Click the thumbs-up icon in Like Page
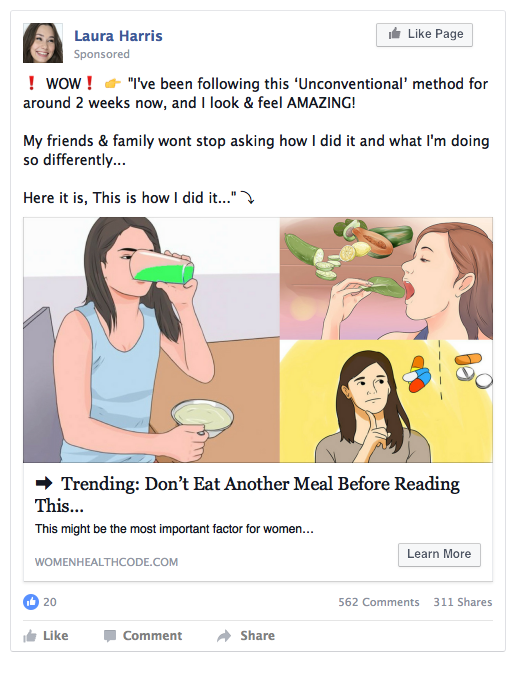The width and height of the screenshot is (516, 675). coord(395,34)
